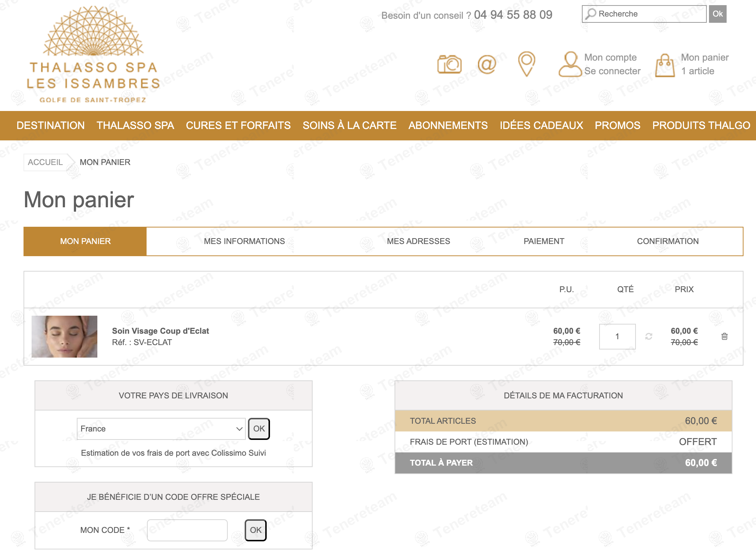
Task: Click the FRAIS DE PORT (ESTIMATION) row
Action: pyautogui.click(x=563, y=442)
